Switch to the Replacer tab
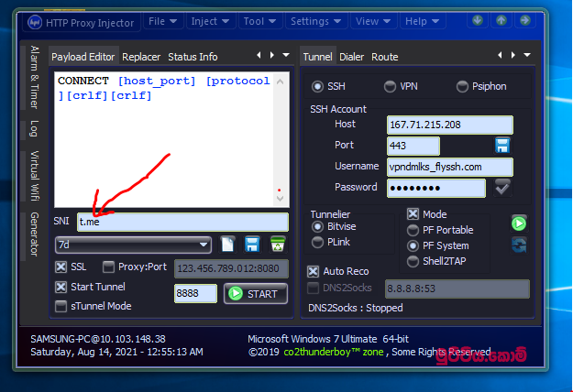573x392 pixels. point(141,57)
